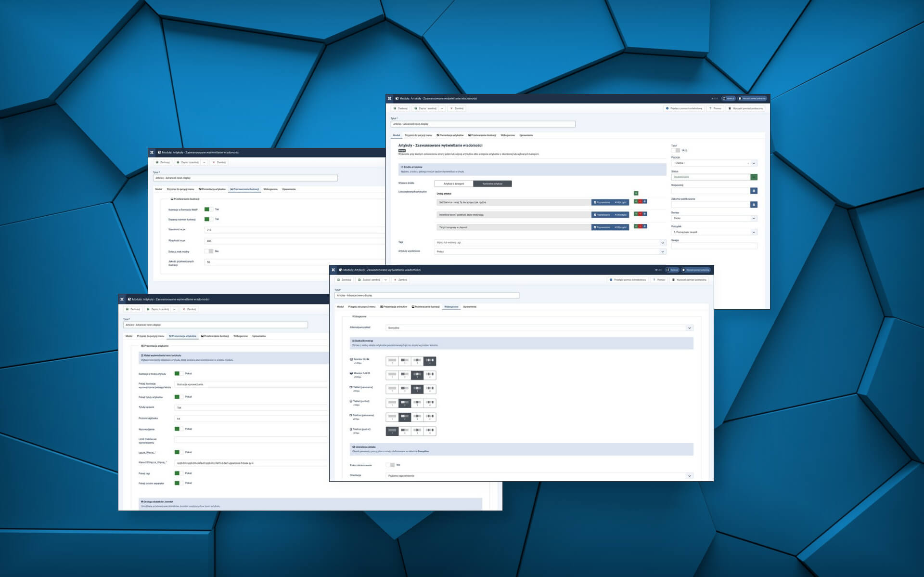This screenshot has height=577, width=924.
Task: Select the Artykuły z kategorii source option
Action: [x=454, y=184]
